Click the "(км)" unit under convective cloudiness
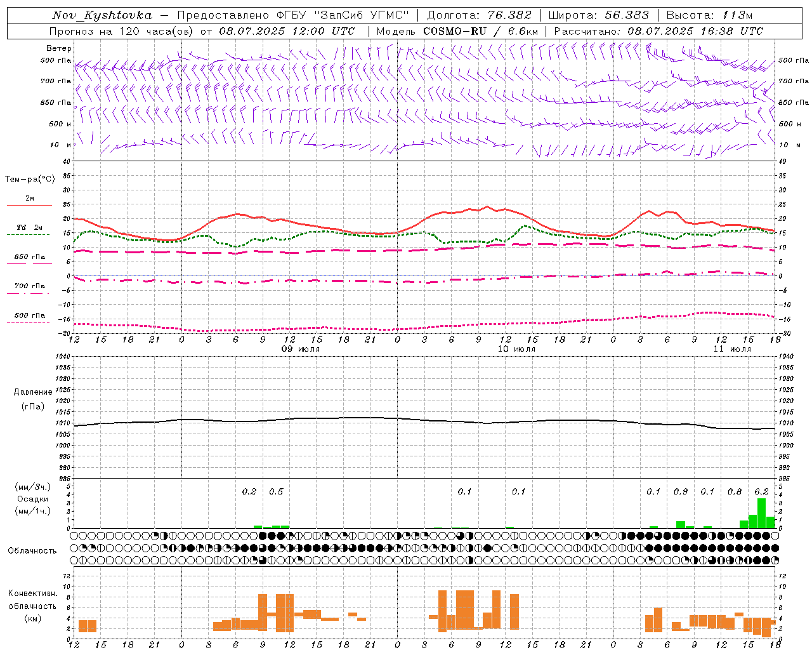 click(33, 618)
